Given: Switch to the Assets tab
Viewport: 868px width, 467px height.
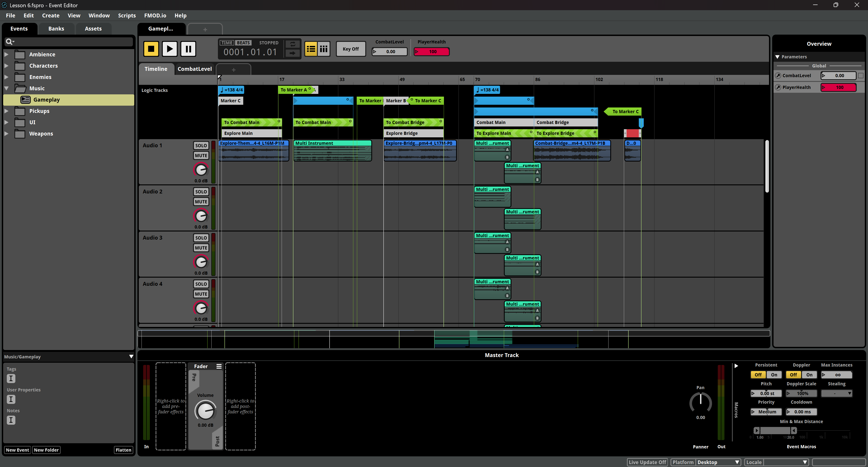Looking at the screenshot, I should coord(93,29).
